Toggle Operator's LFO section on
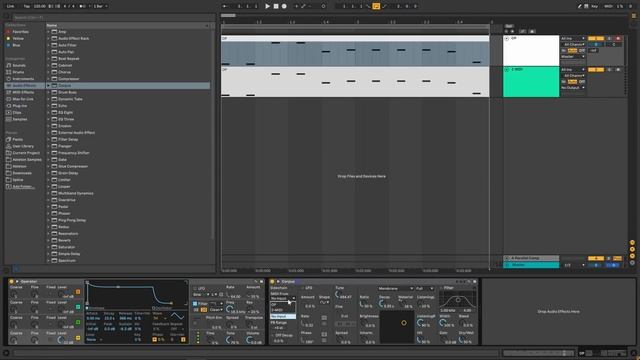640x360 pixels. (195, 288)
